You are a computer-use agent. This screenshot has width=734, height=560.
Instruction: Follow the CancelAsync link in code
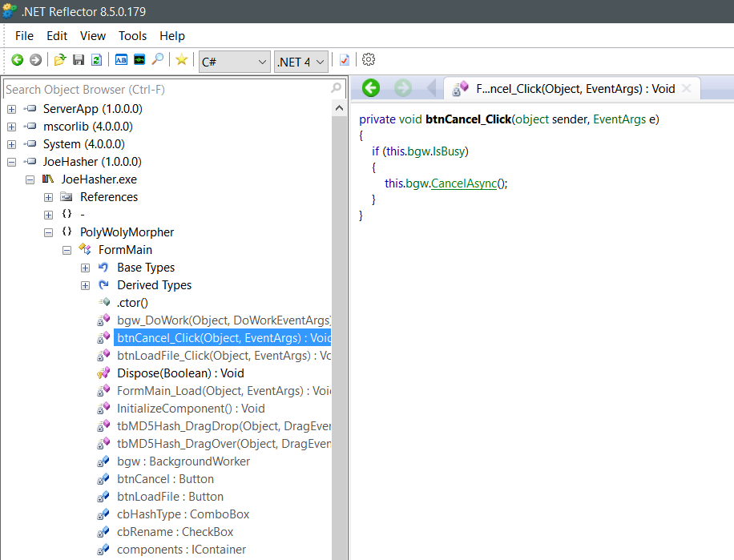(463, 183)
